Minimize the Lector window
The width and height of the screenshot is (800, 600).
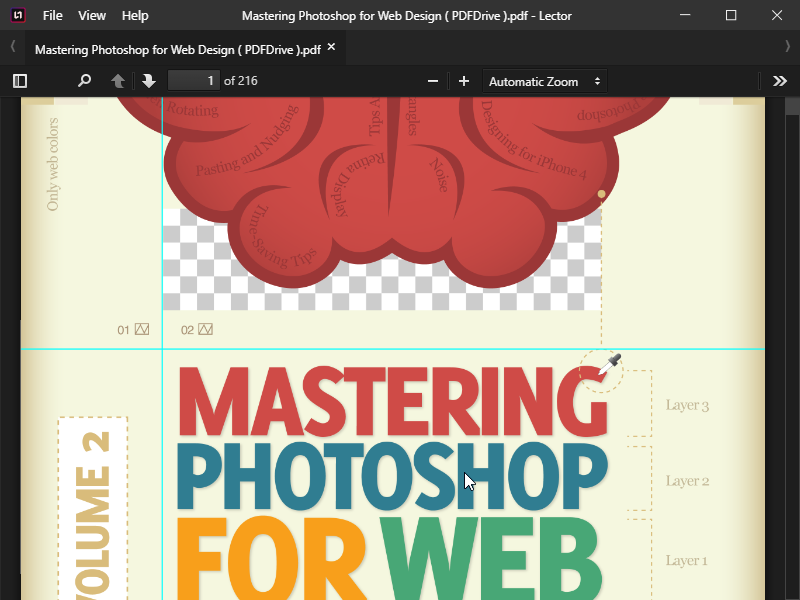pyautogui.click(x=685, y=15)
